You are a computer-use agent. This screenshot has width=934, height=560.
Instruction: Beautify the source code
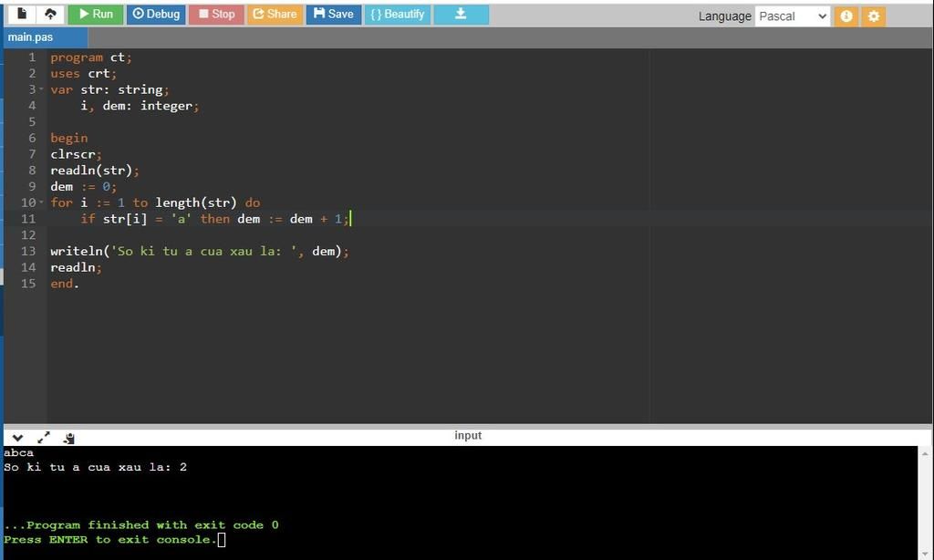click(398, 15)
